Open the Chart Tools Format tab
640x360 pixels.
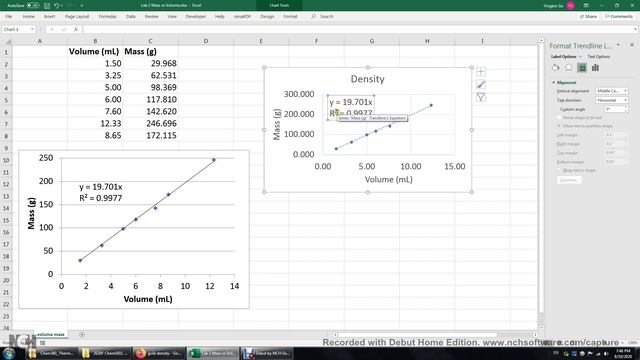[290, 16]
